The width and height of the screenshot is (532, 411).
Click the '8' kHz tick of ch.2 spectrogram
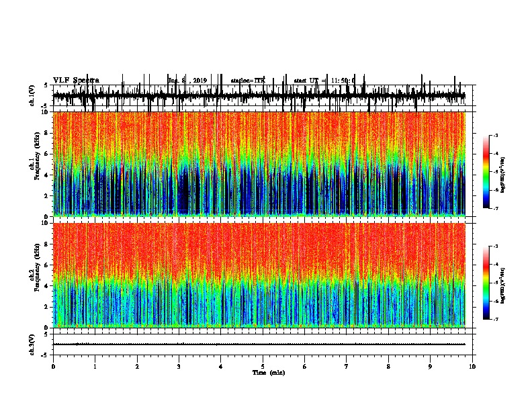click(x=47, y=244)
